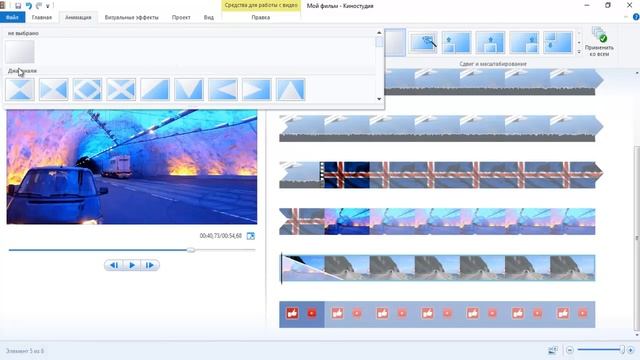This screenshot has width=640, height=360.
Task: Select the blank no pan-and-zoom preset
Action: click(x=395, y=42)
